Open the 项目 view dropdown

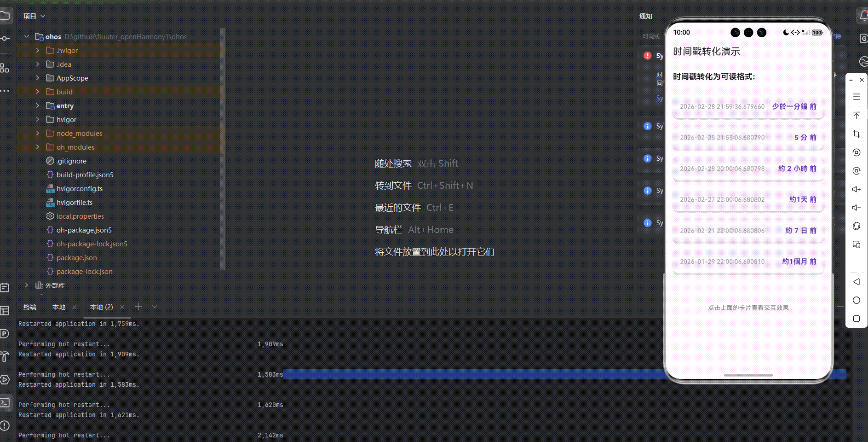click(x=34, y=16)
